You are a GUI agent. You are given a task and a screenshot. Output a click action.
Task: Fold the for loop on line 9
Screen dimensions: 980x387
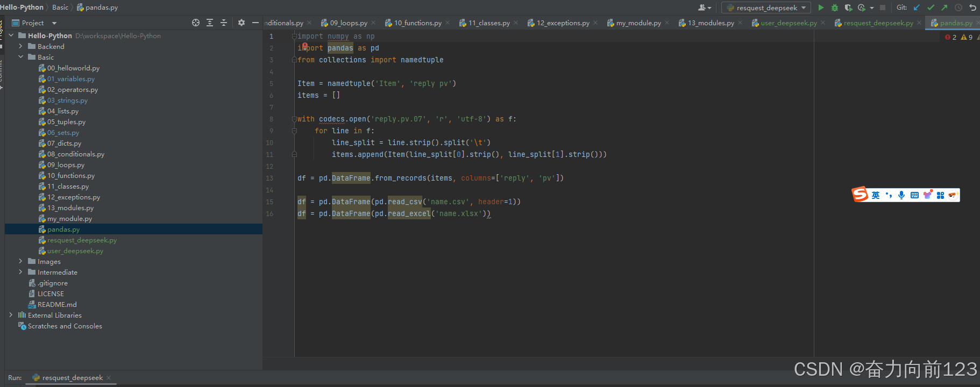[294, 131]
